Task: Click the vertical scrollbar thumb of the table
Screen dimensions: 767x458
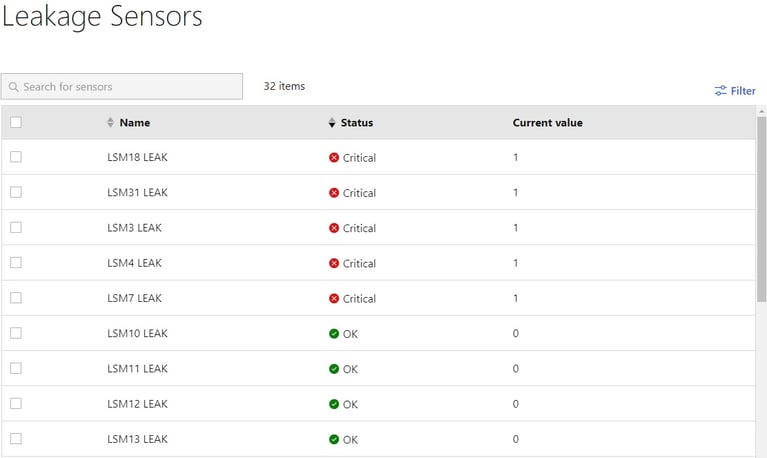Action: (761, 210)
